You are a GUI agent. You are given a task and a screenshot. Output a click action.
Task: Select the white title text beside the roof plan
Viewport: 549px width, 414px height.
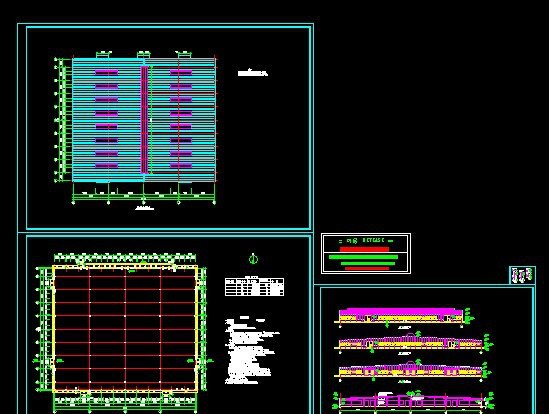coord(252,73)
